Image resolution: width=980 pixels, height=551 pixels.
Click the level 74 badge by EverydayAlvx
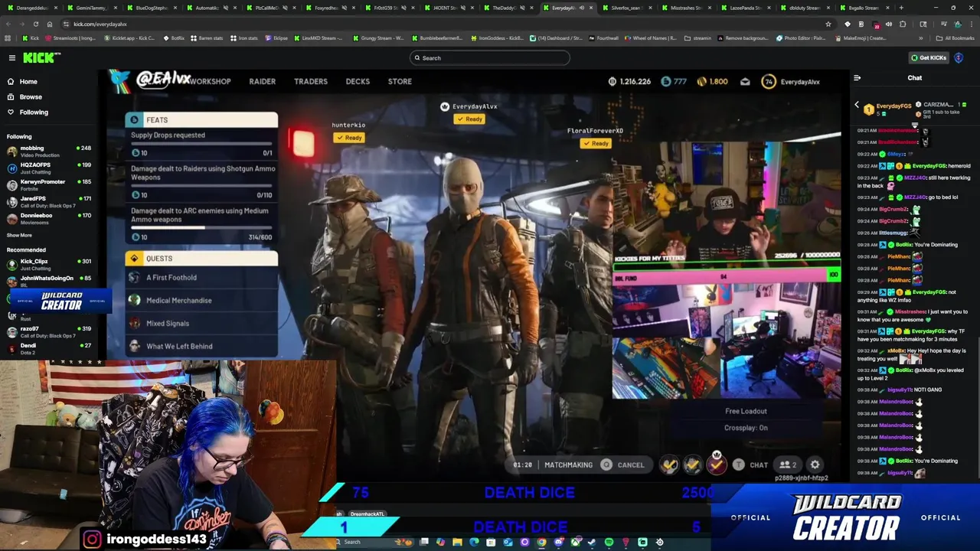[x=769, y=82]
